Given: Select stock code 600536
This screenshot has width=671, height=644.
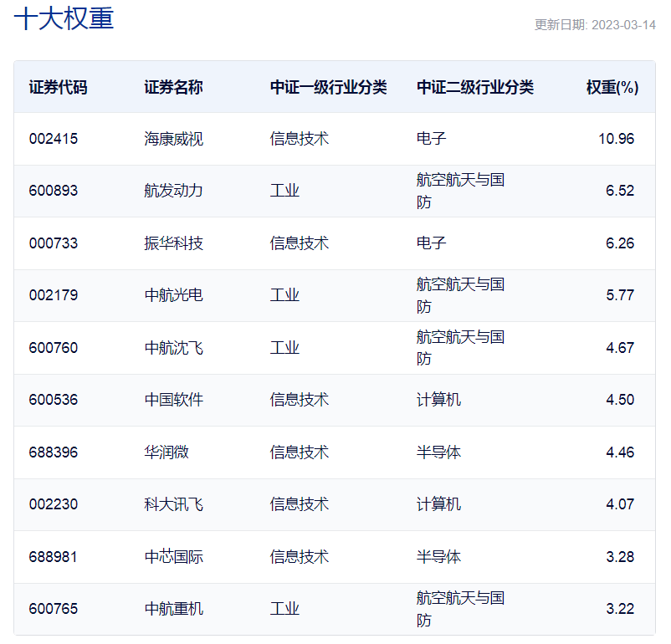Looking at the screenshot, I should pyautogui.click(x=54, y=399).
